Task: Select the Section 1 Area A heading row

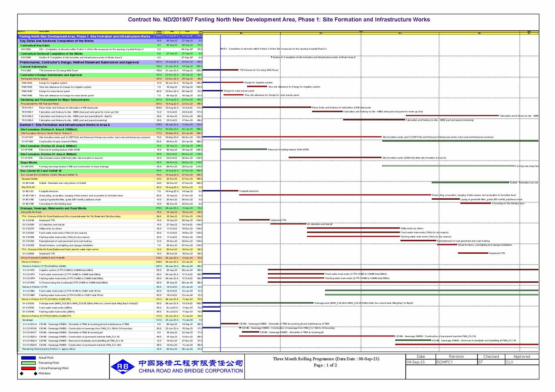Action: point(65,125)
